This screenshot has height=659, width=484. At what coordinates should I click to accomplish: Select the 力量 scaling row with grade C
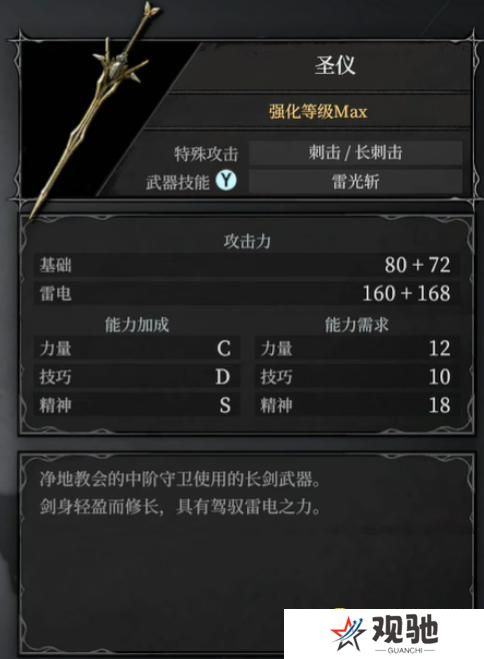coord(137,348)
